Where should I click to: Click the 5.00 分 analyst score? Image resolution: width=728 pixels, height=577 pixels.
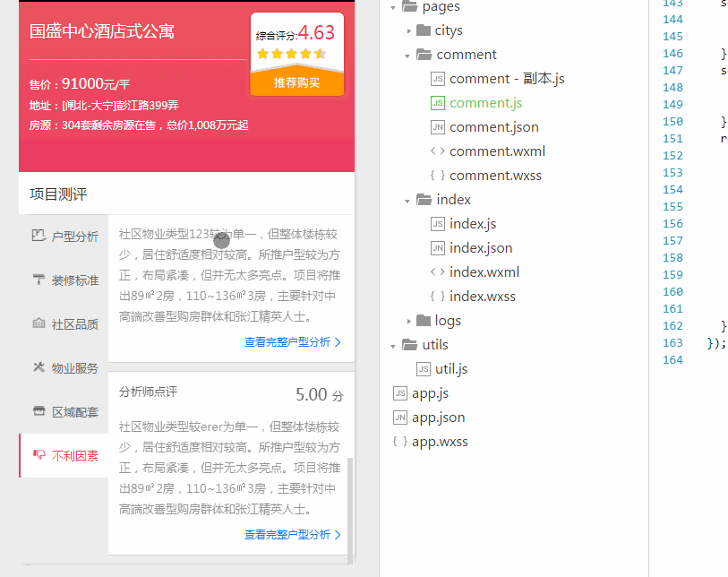(320, 395)
